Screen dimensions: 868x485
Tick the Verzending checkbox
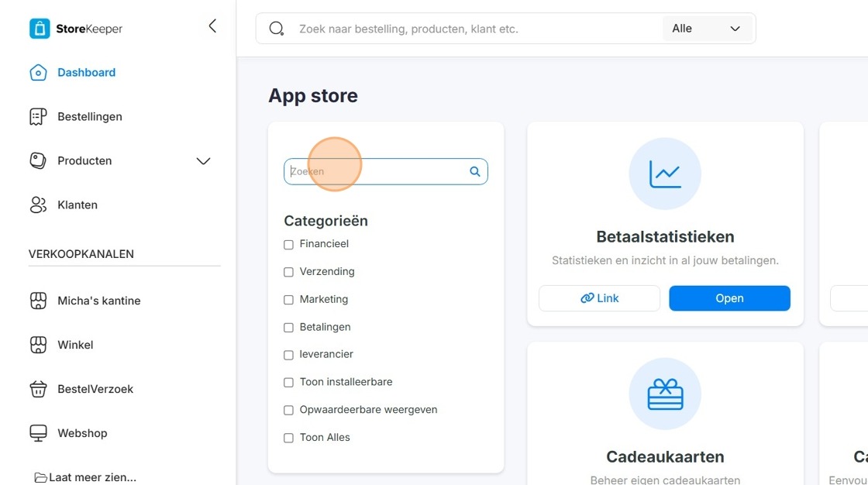point(288,273)
